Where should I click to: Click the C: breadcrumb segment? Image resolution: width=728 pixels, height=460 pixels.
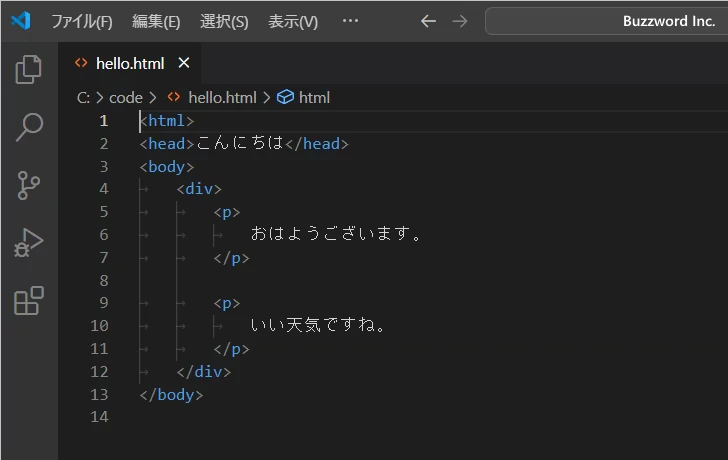(83, 97)
